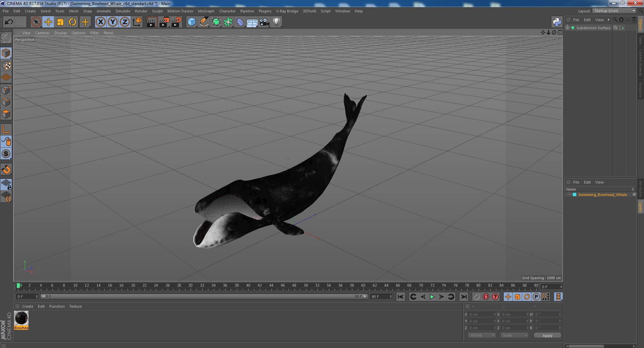Open the Content Browser side tab

click(x=640, y=62)
